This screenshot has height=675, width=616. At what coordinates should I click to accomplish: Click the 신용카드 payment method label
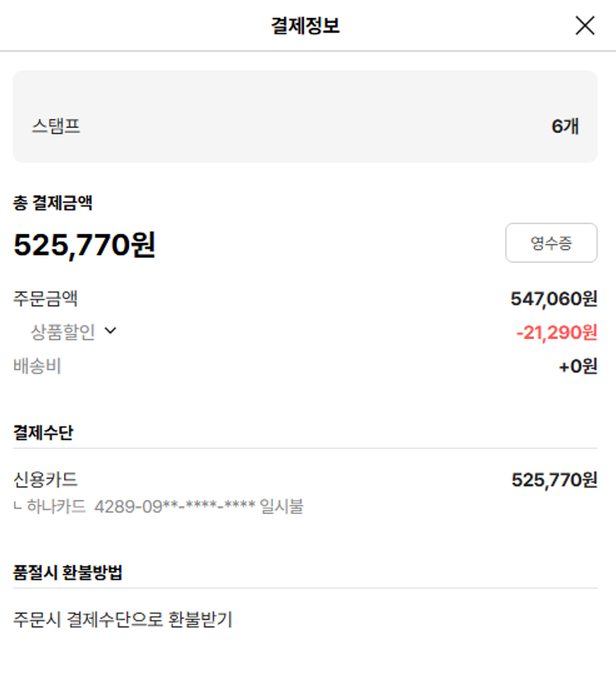[x=46, y=480]
